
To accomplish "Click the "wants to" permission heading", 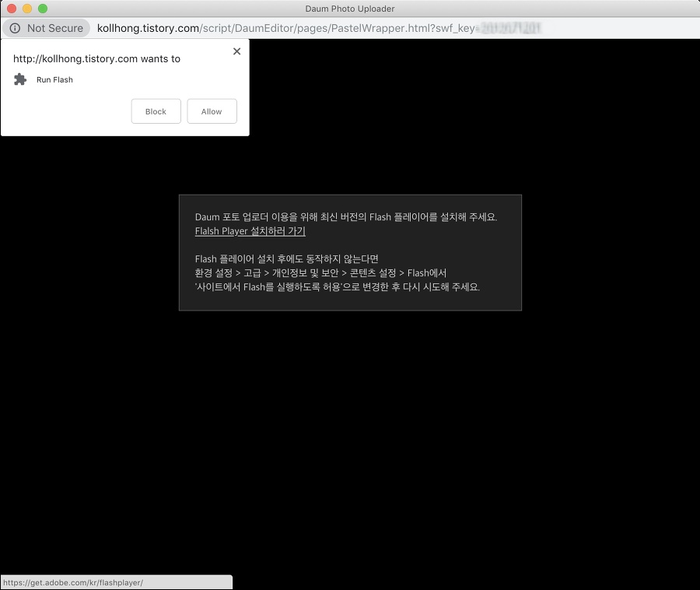I will click(x=96, y=58).
